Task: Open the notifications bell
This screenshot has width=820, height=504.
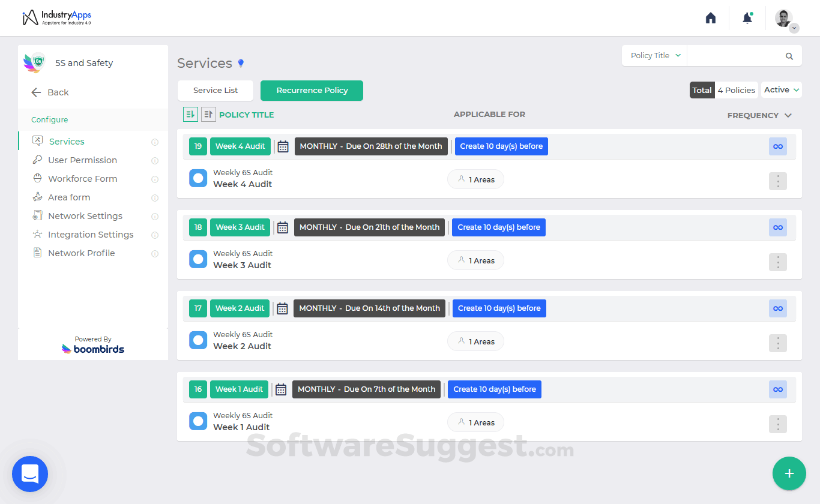Action: (747, 18)
